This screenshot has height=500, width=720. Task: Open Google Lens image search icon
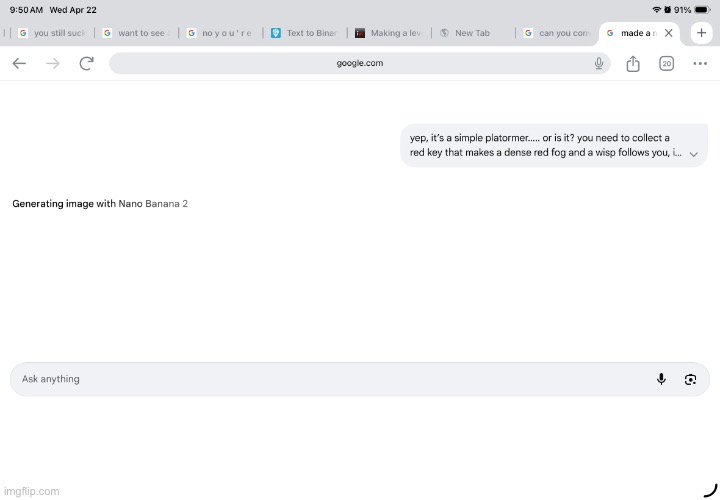(690, 379)
